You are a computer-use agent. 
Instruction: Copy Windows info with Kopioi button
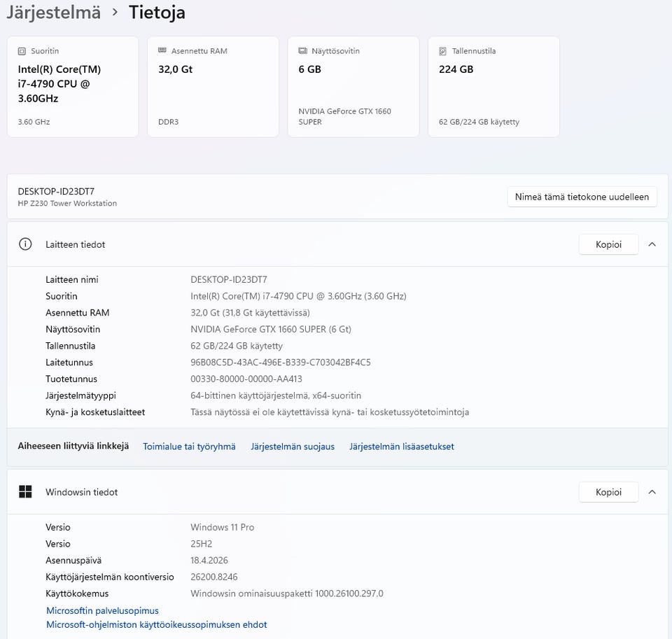pos(608,492)
